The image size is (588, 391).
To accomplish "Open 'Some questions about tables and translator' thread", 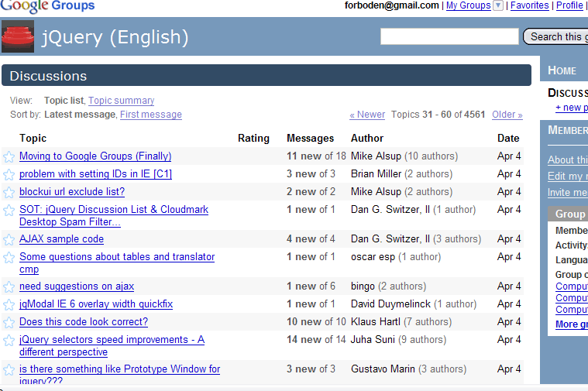I will [117, 262].
